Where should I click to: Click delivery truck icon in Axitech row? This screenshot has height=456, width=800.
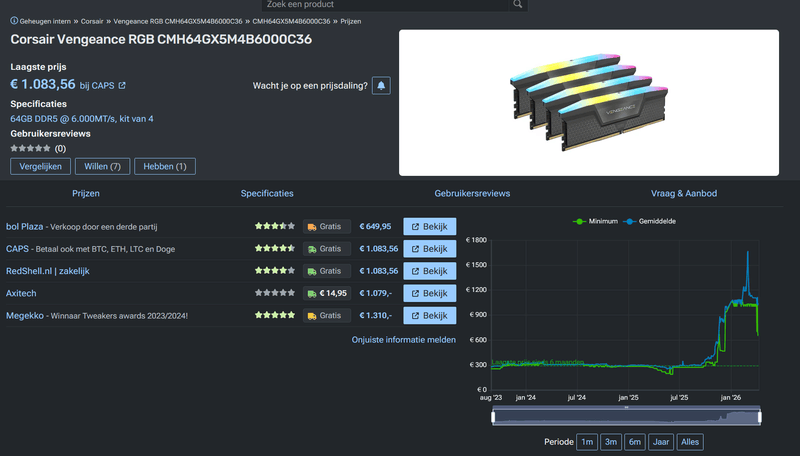[312, 293]
